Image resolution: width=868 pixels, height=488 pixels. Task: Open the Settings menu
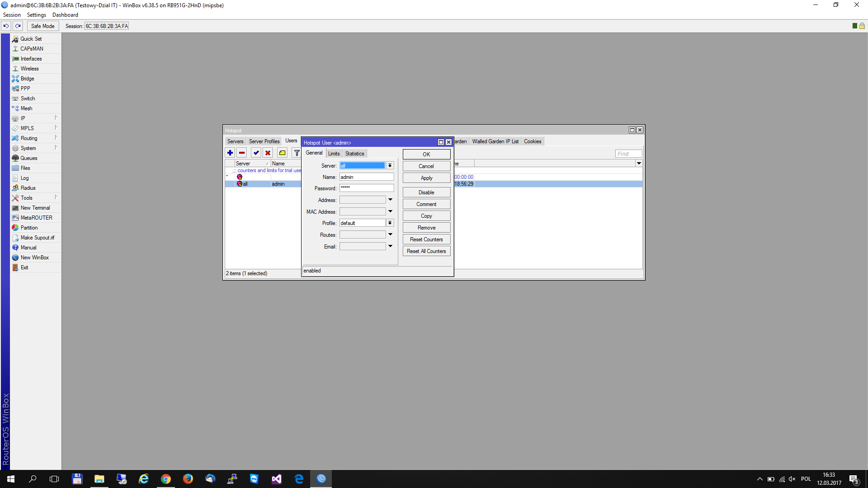(36, 15)
